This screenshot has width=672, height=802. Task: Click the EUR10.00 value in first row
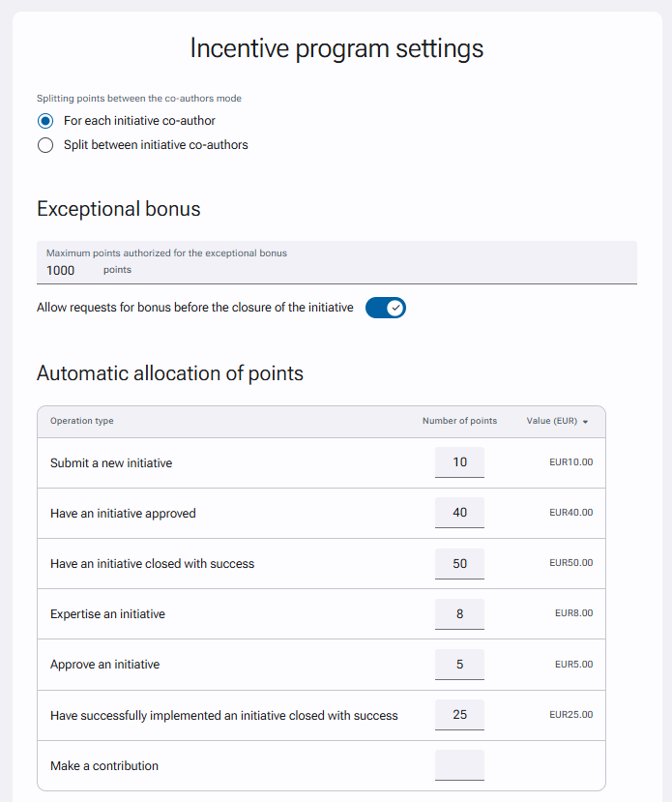570,461
